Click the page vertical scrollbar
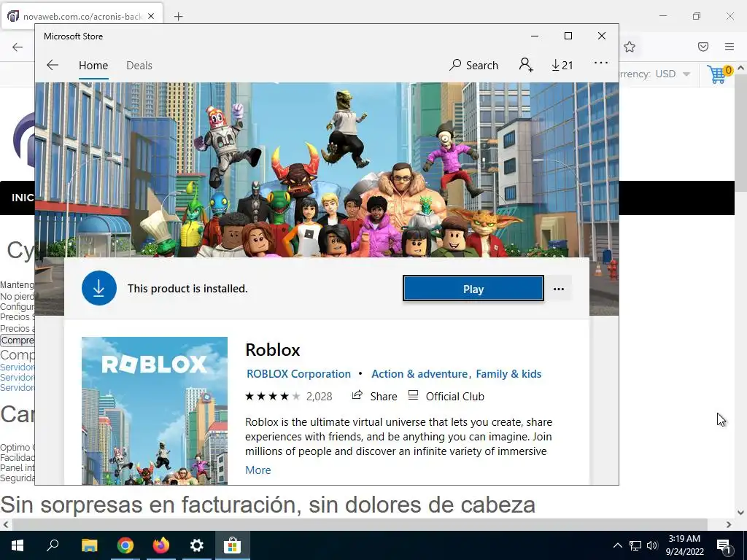Image resolution: width=747 pixels, height=560 pixels. click(740, 133)
